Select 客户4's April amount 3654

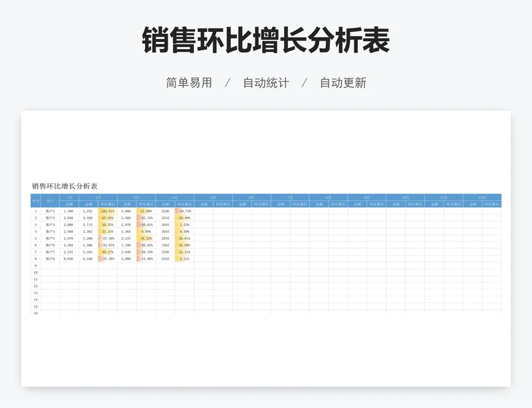[x=165, y=232]
